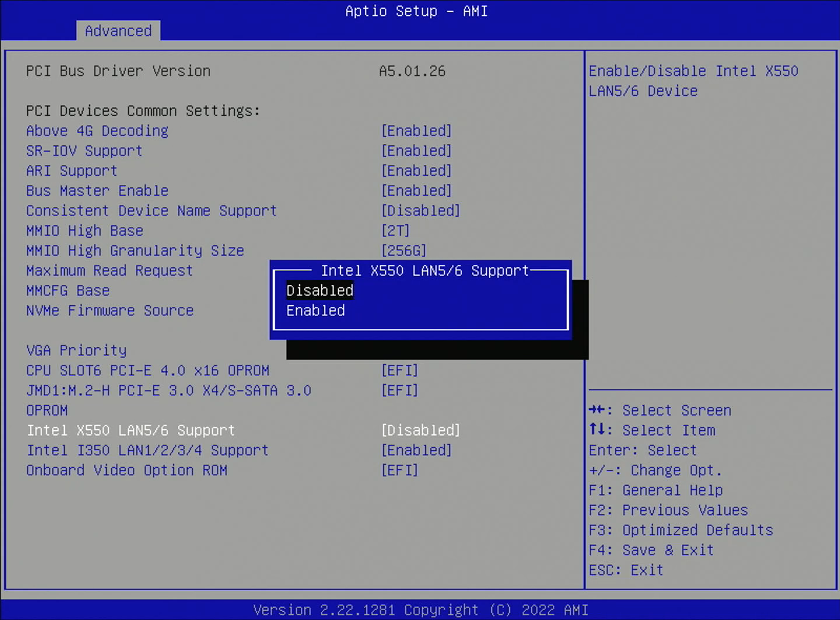Select NVMe Firmware Source setting
The height and width of the screenshot is (620, 840).
110,311
